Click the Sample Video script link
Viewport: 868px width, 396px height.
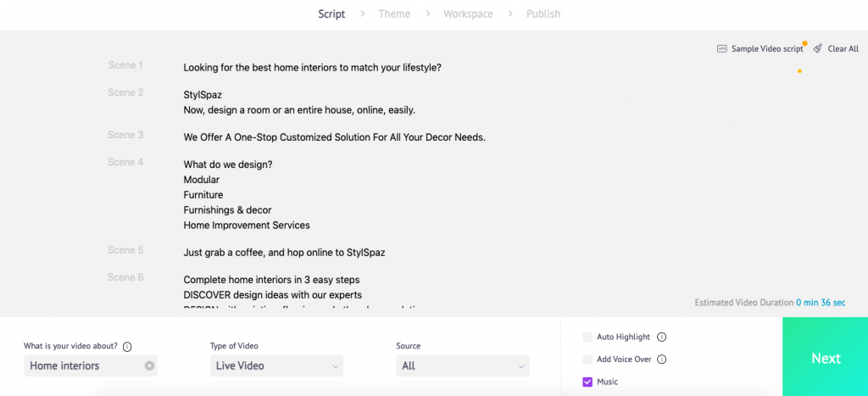[767, 48]
